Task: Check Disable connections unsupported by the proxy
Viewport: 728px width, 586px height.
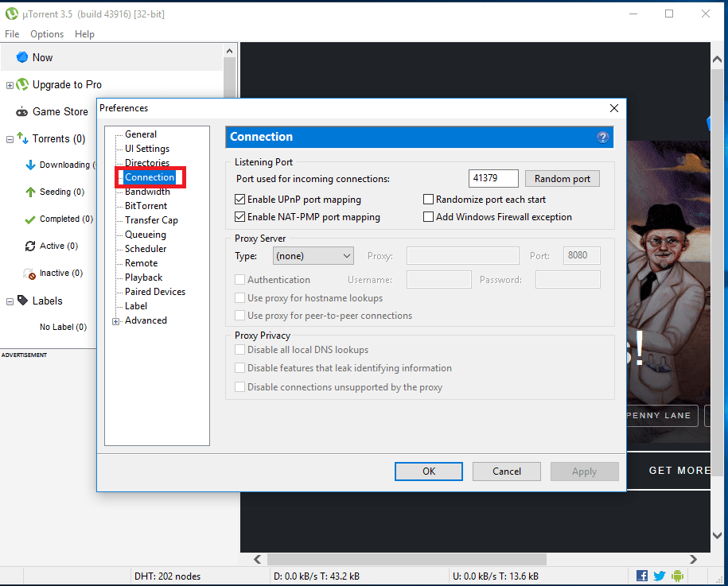Action: (x=239, y=387)
